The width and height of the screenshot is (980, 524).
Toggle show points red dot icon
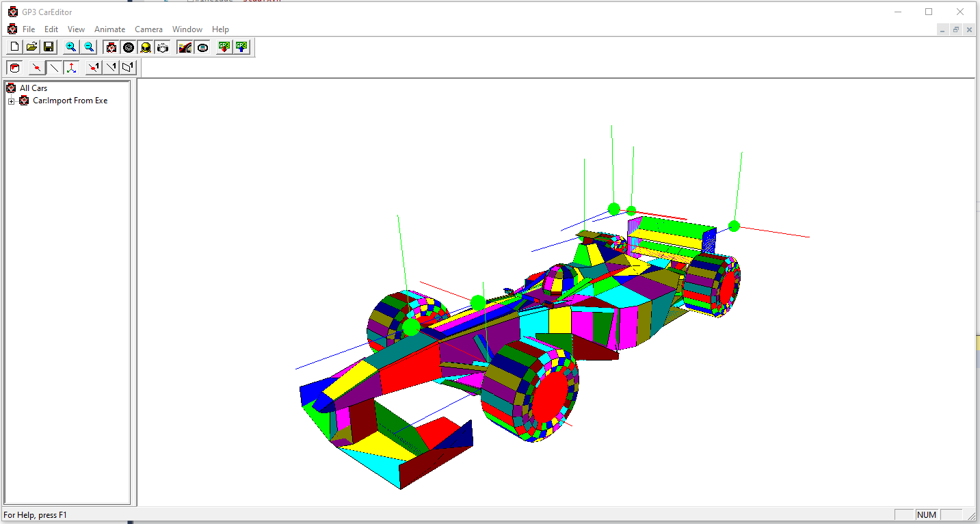click(37, 68)
